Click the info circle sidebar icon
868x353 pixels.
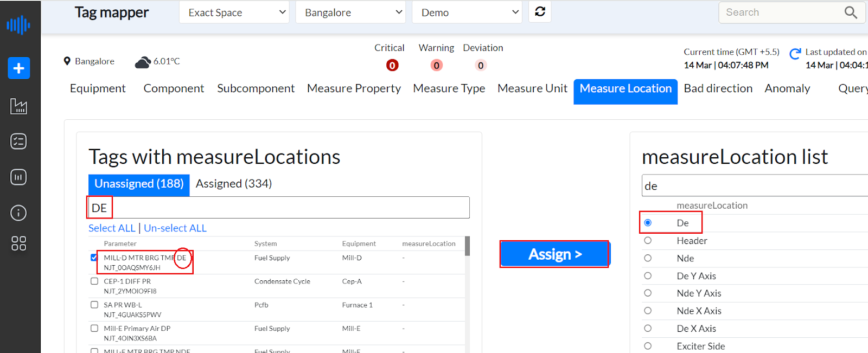click(18, 213)
